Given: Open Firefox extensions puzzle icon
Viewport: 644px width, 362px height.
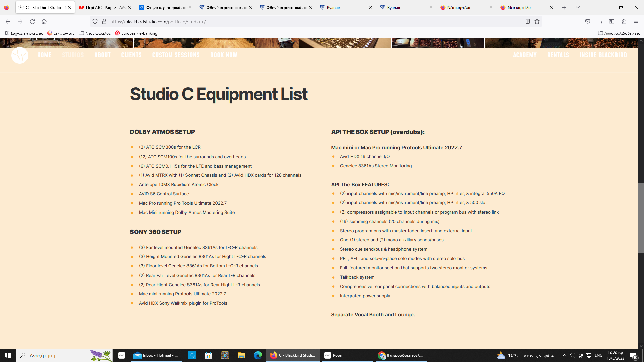Looking at the screenshot, I should pos(624,22).
